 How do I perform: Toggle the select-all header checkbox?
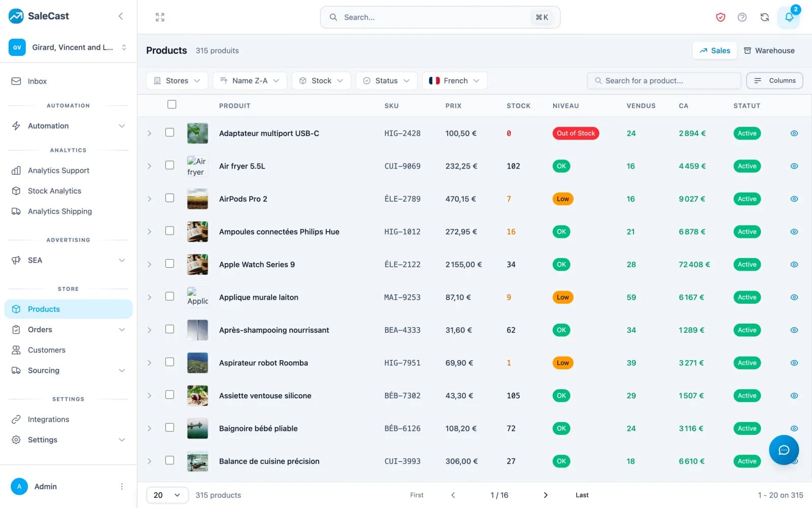172,105
